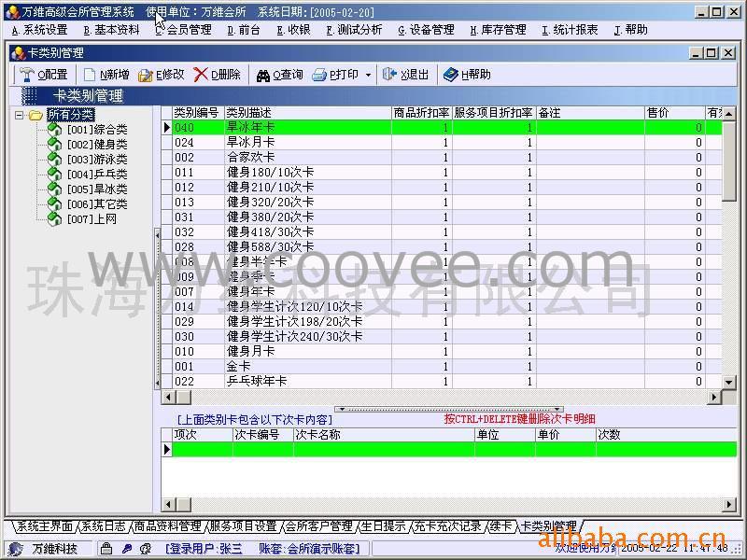747x560 pixels.
Task: Click the 退出 exit door icon
Action: (x=389, y=75)
